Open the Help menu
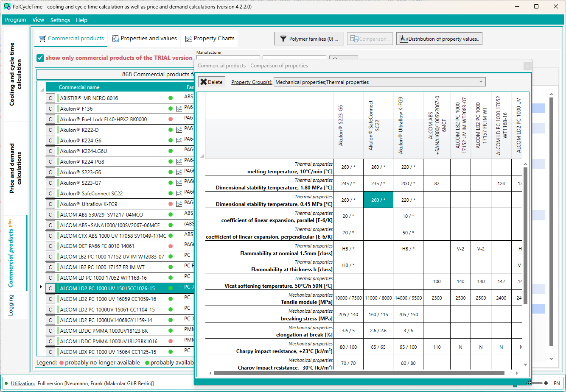566x392 pixels. [81, 20]
